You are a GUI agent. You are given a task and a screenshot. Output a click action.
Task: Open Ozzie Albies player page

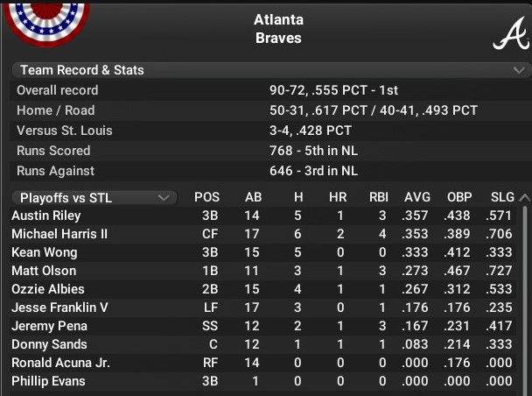[48, 289]
